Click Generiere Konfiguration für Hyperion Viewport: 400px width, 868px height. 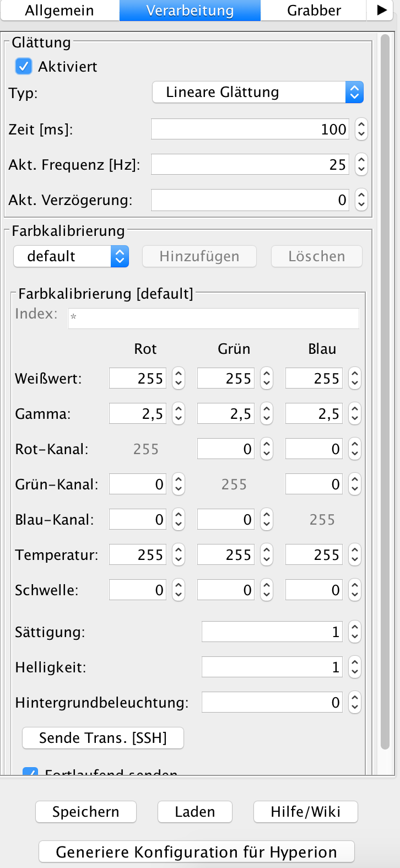point(196,852)
